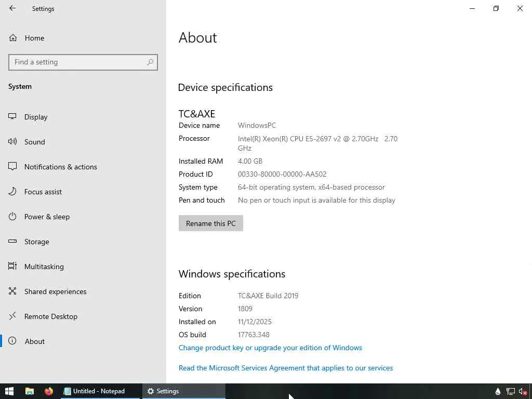
Task: Open the network icon in system tray
Action: click(x=510, y=392)
